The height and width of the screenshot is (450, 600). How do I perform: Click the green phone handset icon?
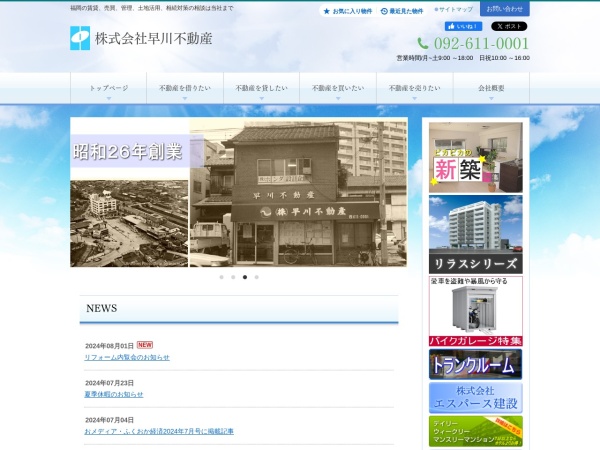click(x=423, y=43)
